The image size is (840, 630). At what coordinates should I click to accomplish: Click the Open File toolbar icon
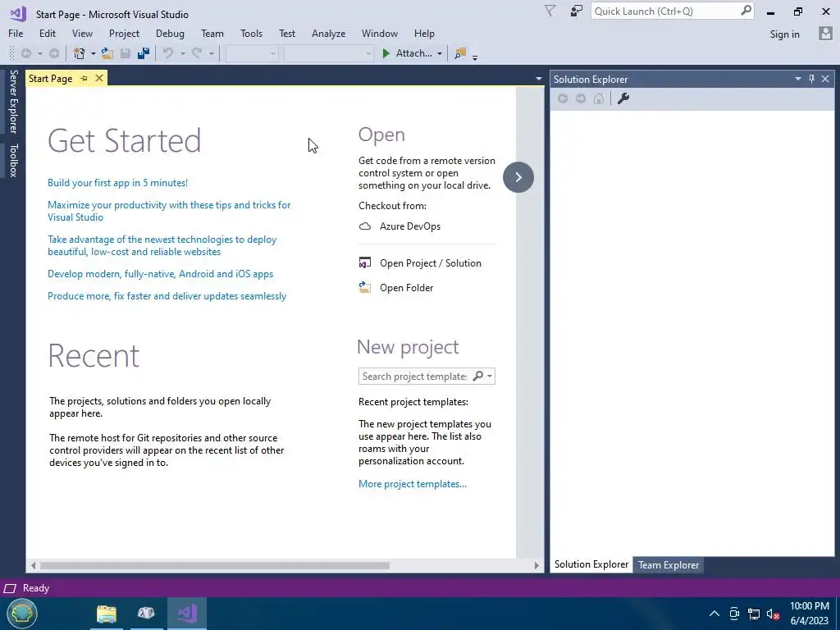[107, 53]
